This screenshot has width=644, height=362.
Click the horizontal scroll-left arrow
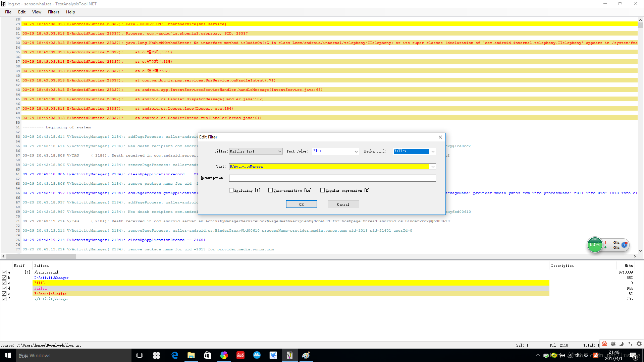tap(3, 256)
